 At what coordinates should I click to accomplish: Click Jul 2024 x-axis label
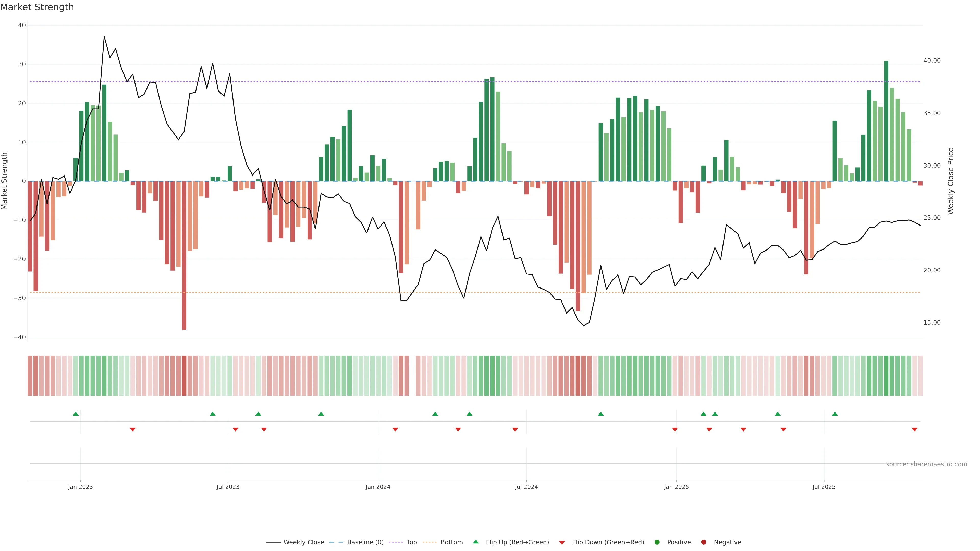(x=526, y=487)
